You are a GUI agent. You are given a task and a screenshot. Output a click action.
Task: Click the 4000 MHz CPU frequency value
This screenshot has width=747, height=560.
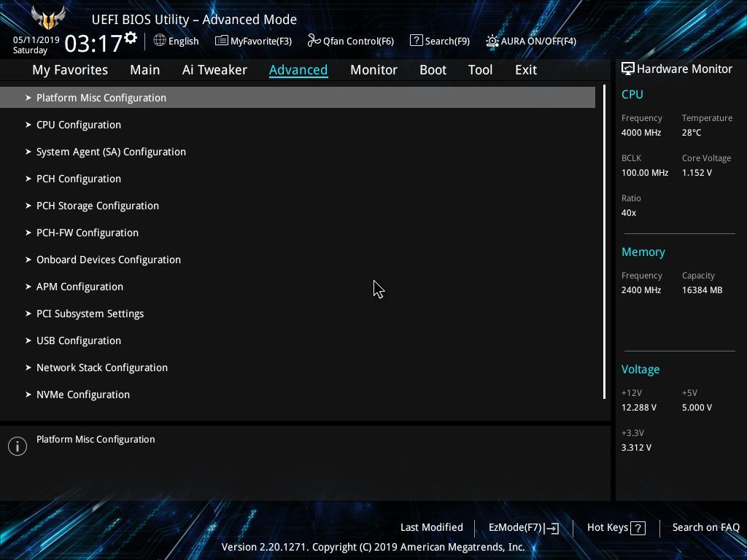tap(640, 133)
